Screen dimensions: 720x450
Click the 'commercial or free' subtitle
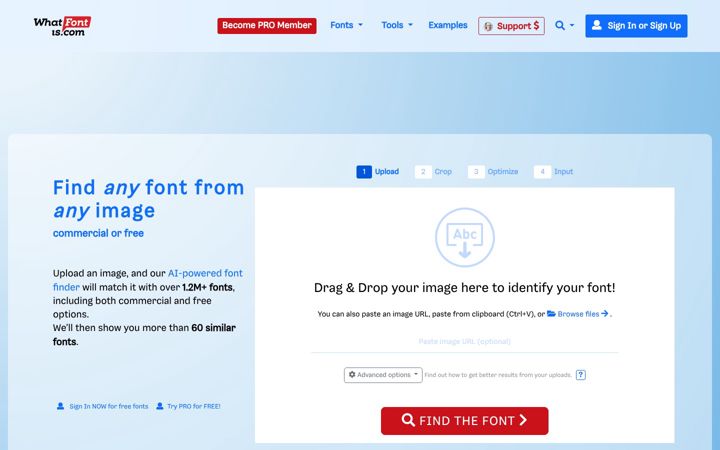pos(98,233)
